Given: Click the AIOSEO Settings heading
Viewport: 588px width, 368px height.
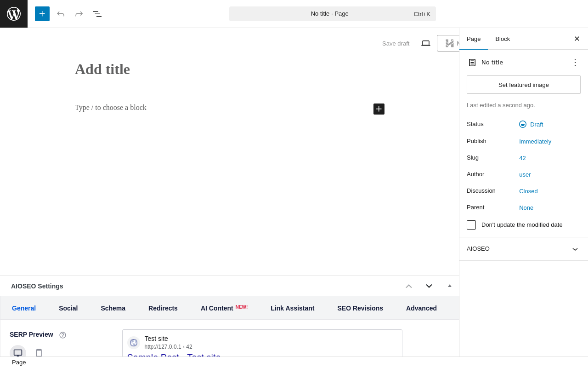Looking at the screenshot, I should click(x=37, y=286).
